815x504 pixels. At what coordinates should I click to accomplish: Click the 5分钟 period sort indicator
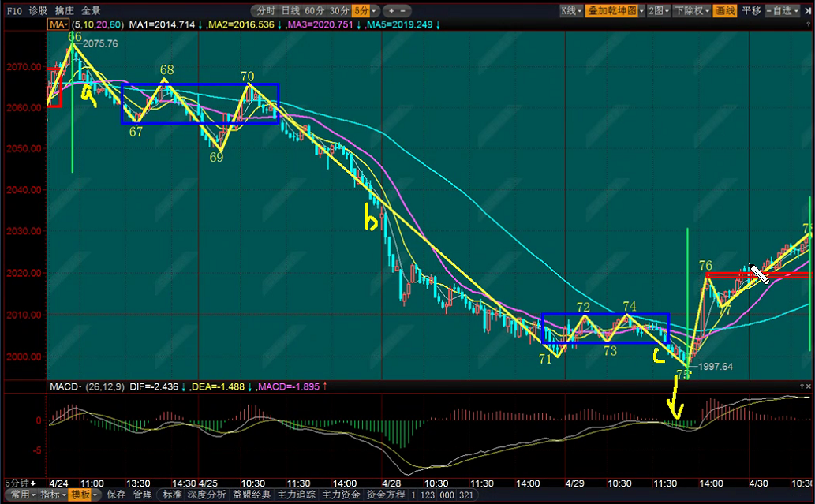coord(21,483)
